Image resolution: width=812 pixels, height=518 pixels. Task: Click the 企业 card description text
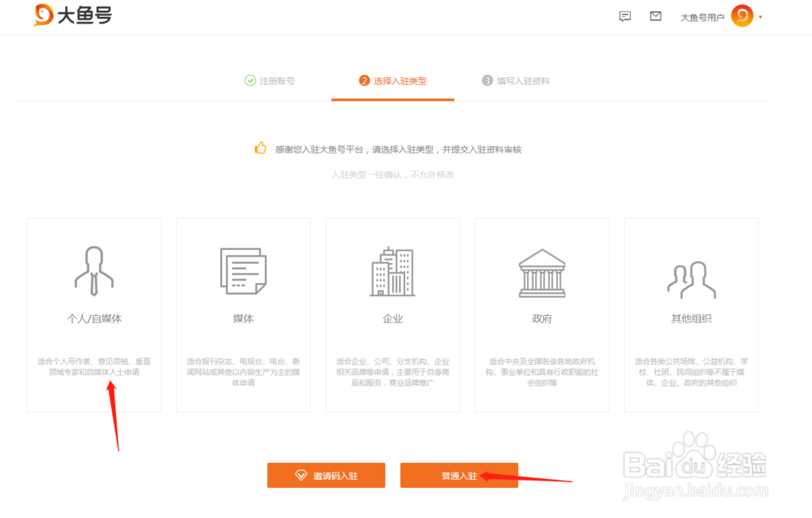[392, 372]
